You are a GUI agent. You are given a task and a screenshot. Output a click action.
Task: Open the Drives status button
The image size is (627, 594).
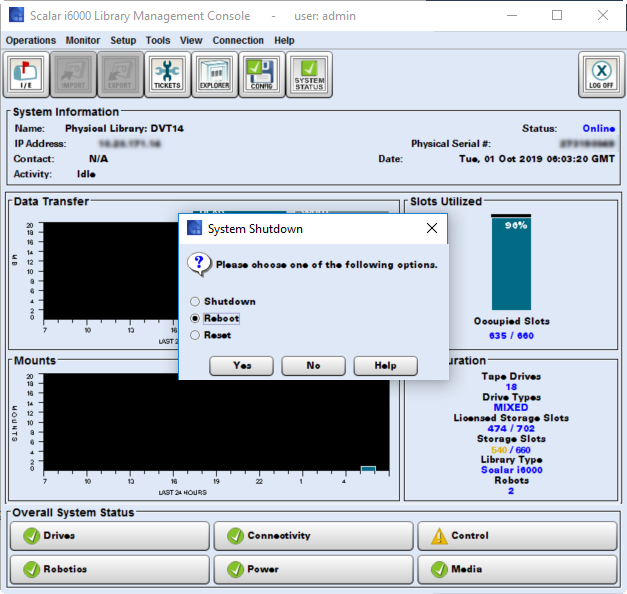pos(110,536)
